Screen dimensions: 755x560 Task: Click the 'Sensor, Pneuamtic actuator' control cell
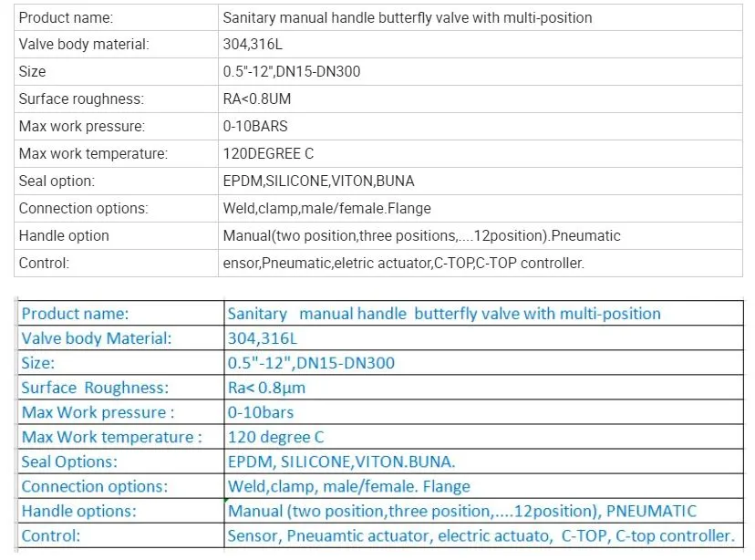483,535
